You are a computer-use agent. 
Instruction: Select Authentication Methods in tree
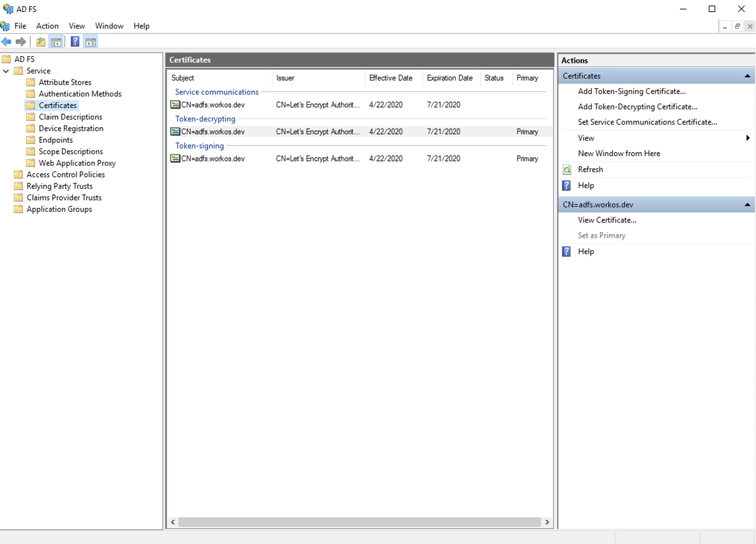(x=80, y=94)
